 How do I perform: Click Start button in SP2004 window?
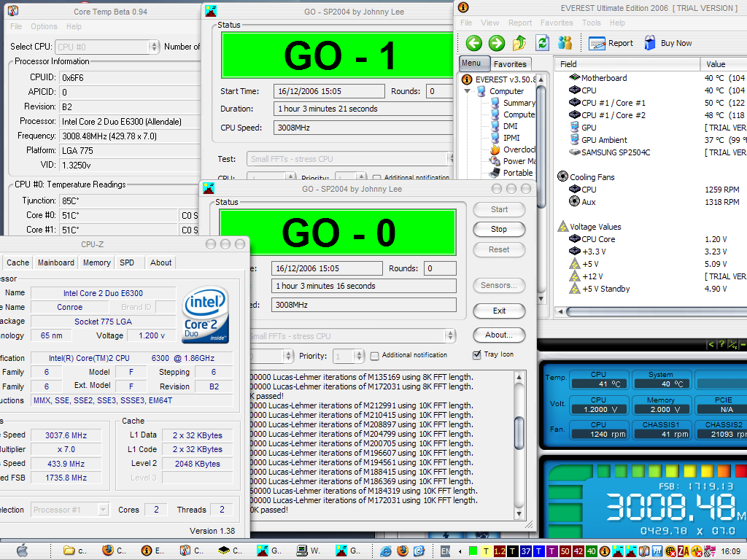(x=499, y=209)
